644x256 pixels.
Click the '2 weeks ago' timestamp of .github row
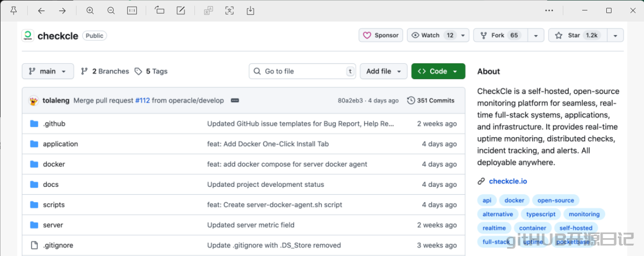(437, 124)
